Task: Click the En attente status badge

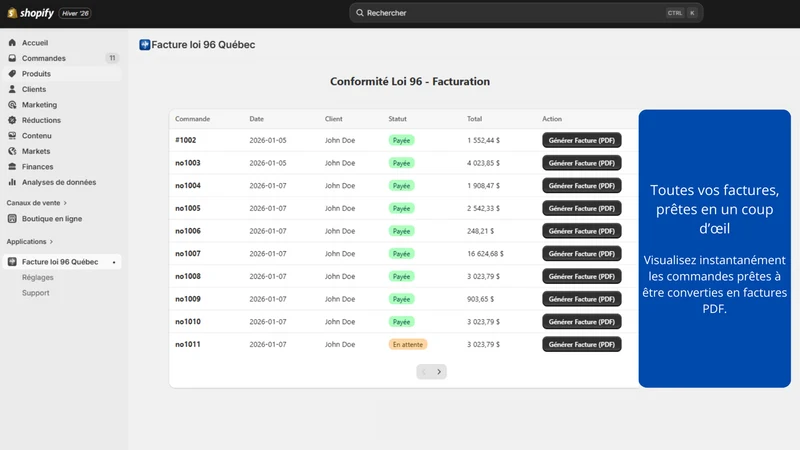Action: click(408, 344)
